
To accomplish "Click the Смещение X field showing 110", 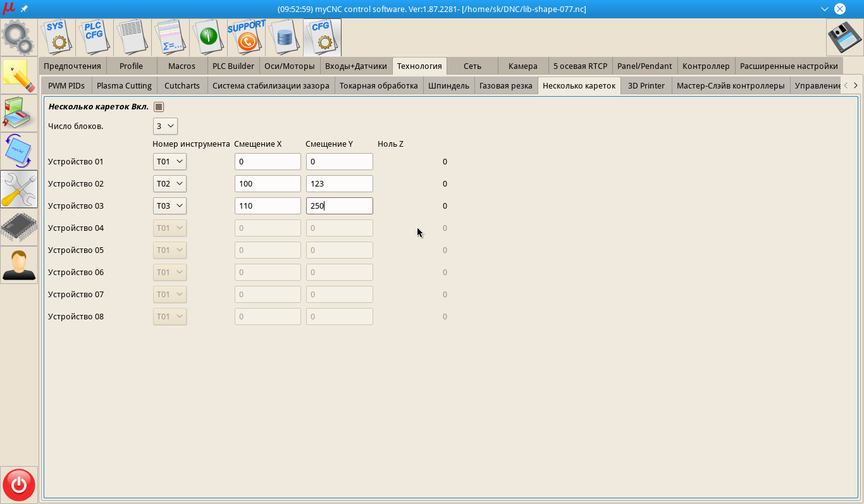I will click(x=268, y=206).
